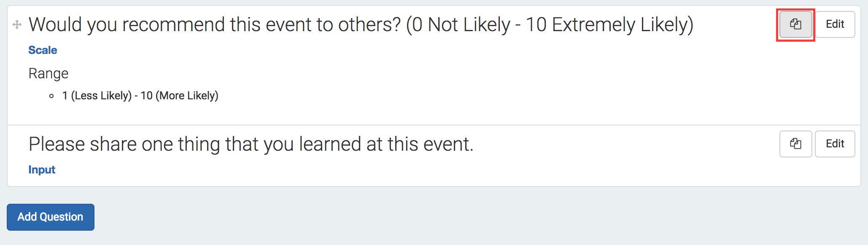Duplicate the 'Please share one thing' question
The image size is (868, 245).
click(x=795, y=144)
